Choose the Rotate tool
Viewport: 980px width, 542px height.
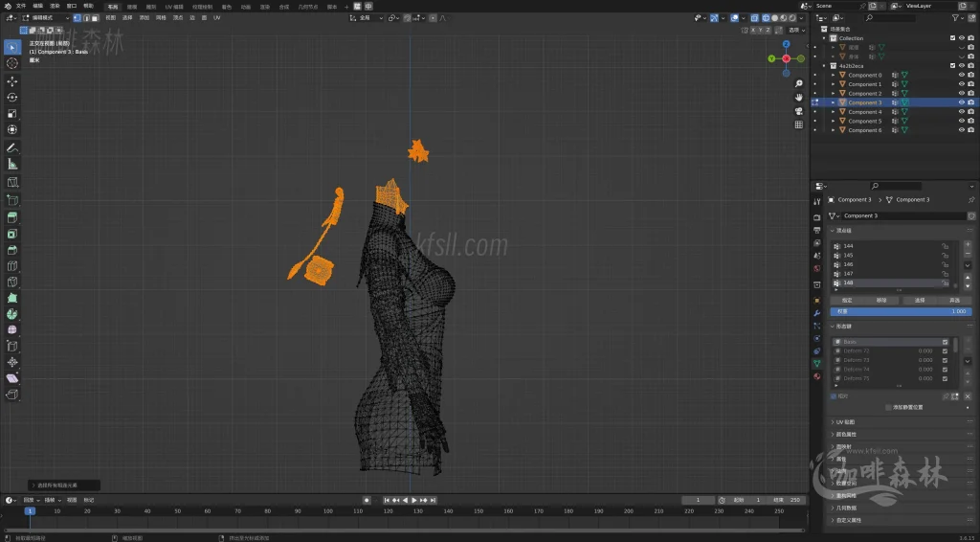(11, 98)
